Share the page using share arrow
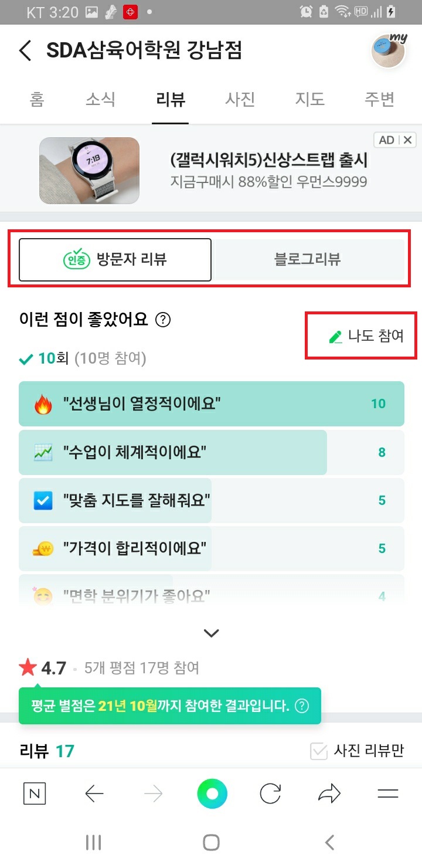422x868 pixels. point(329,794)
